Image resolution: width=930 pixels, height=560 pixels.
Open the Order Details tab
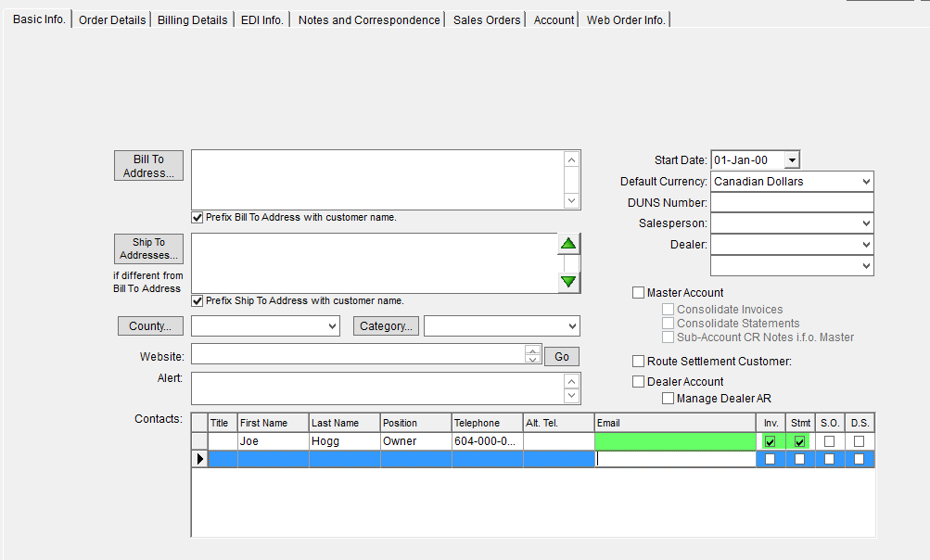[x=112, y=19]
